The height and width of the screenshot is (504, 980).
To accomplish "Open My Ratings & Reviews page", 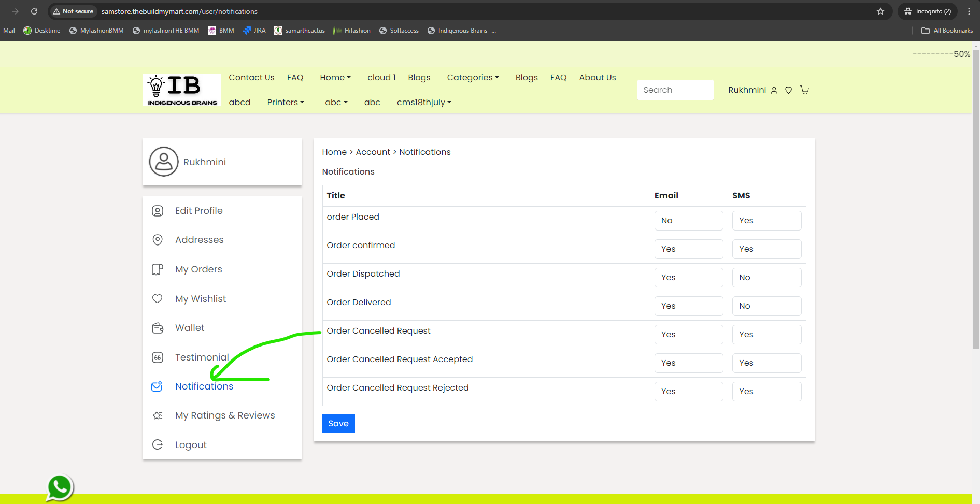I will [225, 415].
